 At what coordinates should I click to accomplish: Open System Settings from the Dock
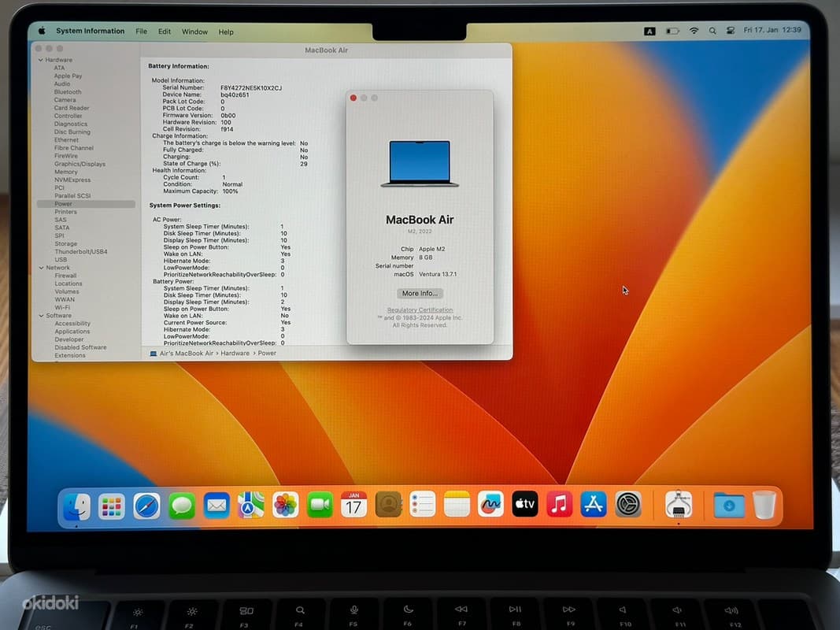point(628,504)
